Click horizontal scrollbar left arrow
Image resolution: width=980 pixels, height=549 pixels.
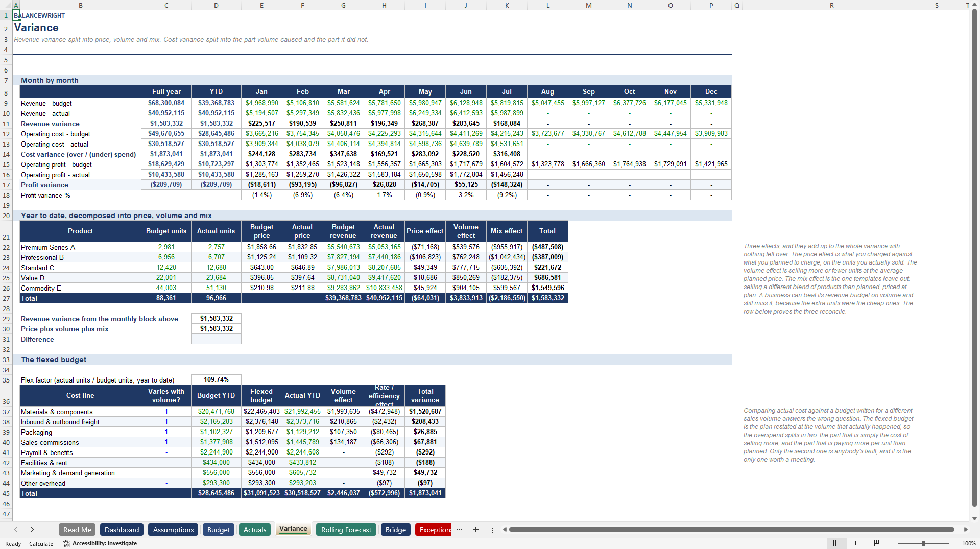tap(505, 530)
